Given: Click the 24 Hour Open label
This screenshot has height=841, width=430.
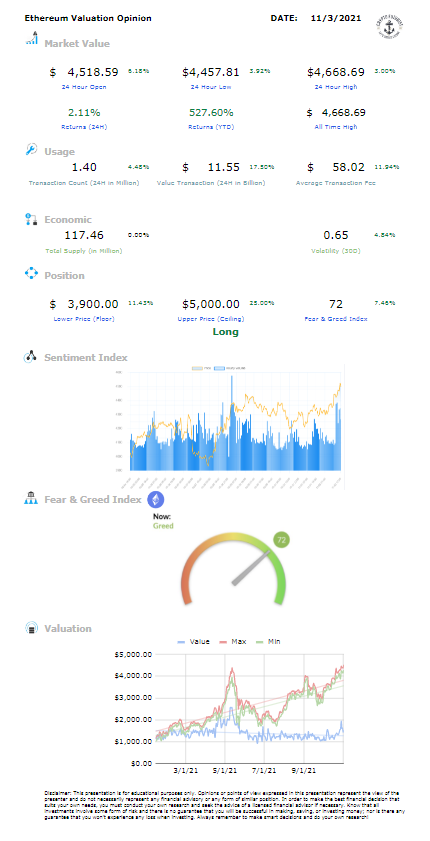Looking at the screenshot, I should pyautogui.click(x=84, y=87).
